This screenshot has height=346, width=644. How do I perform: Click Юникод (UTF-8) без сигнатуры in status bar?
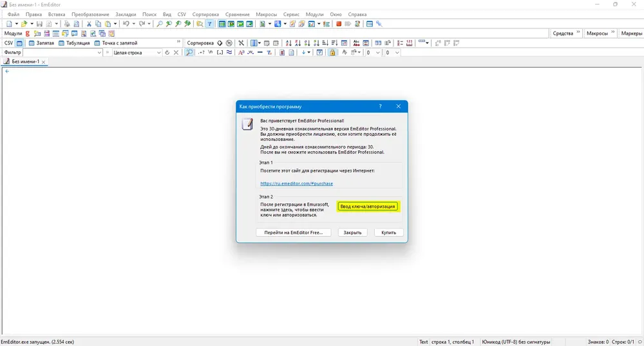pos(516,342)
